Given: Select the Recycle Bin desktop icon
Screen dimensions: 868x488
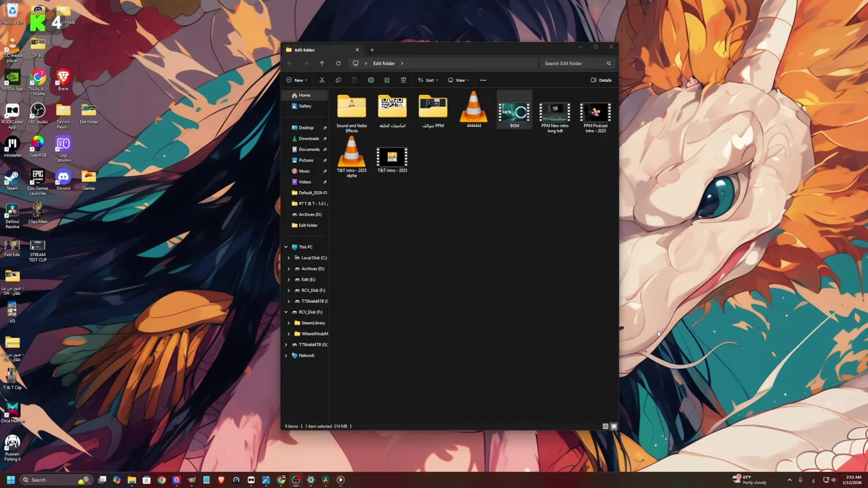Looking at the screenshot, I should [x=12, y=14].
